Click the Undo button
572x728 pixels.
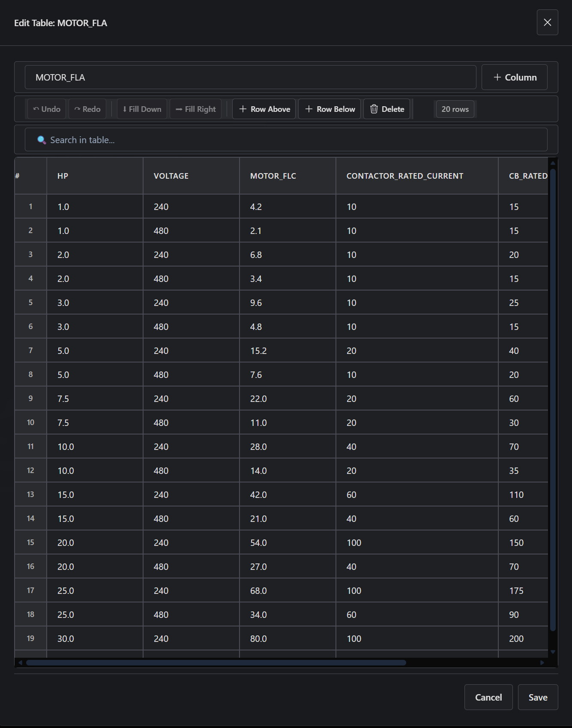[x=47, y=109]
